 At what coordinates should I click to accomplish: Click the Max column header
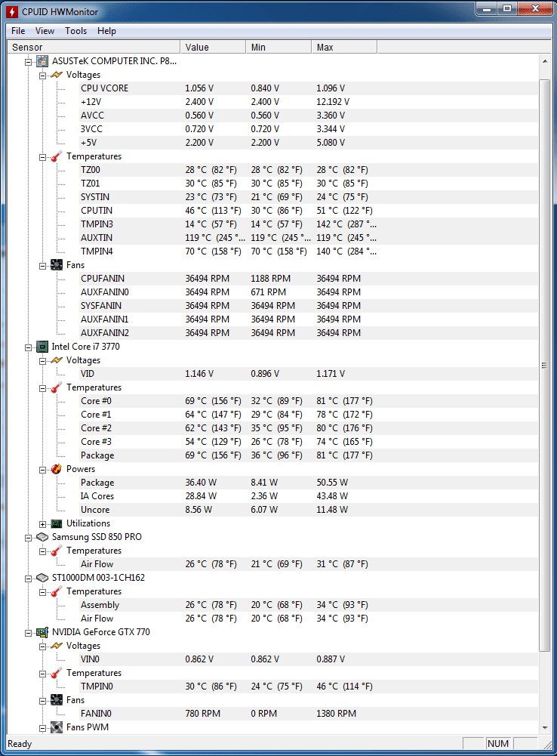tap(344, 47)
